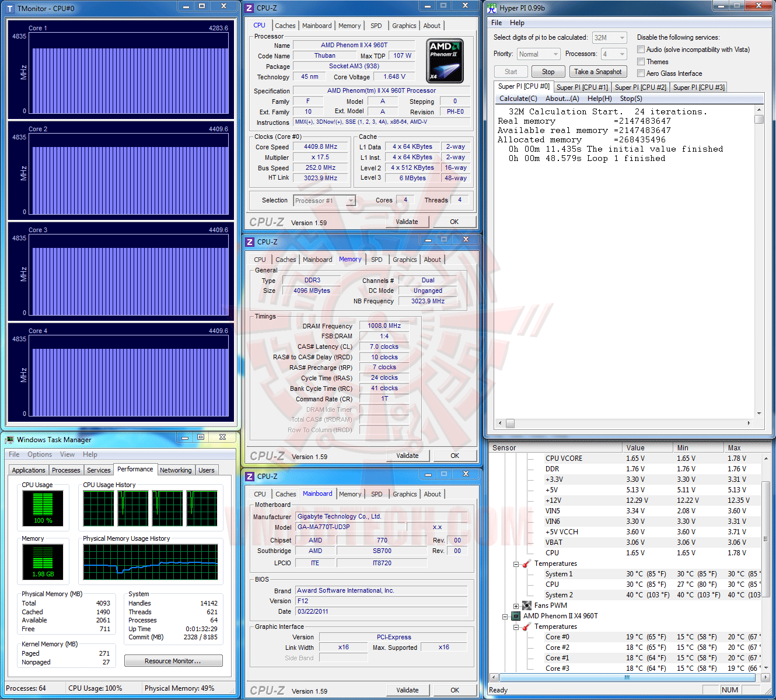The image size is (776, 700).
Task: Click the Start button in Hyper PI
Action: coord(511,72)
